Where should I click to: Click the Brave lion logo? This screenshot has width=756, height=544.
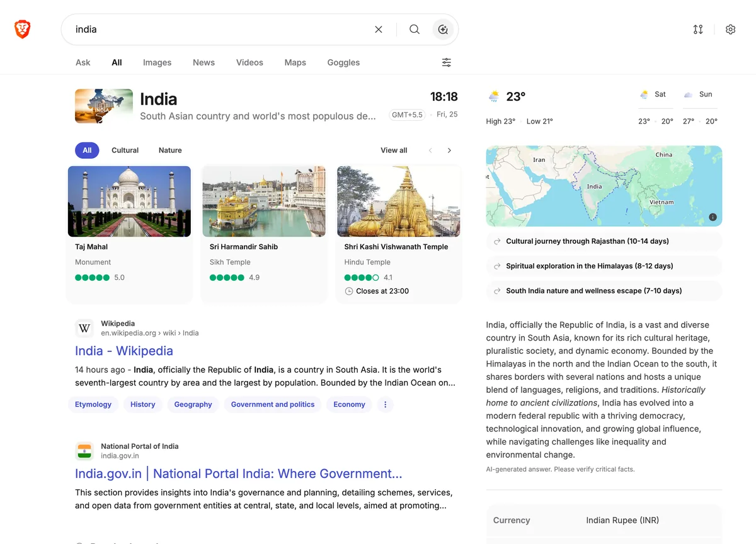tap(23, 29)
